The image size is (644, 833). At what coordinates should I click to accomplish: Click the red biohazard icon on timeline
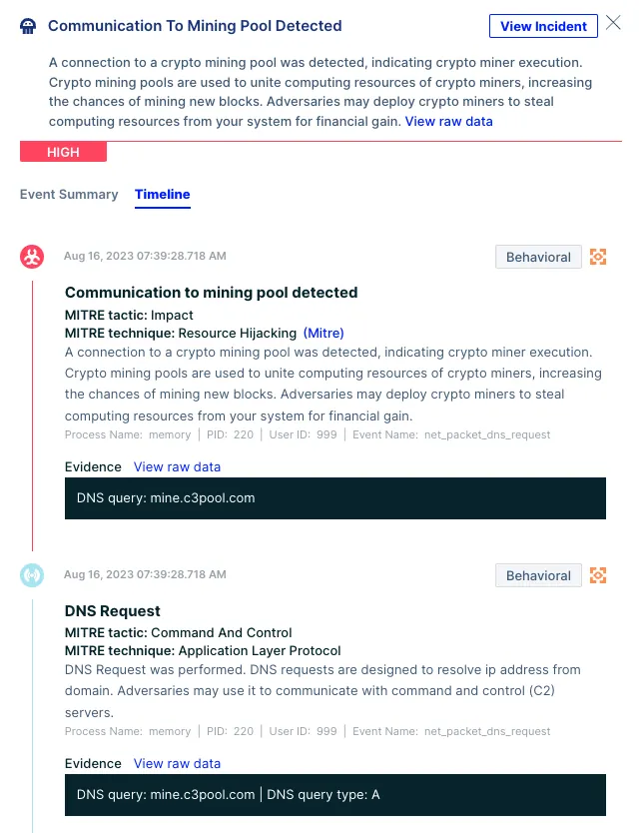[x=32, y=257]
